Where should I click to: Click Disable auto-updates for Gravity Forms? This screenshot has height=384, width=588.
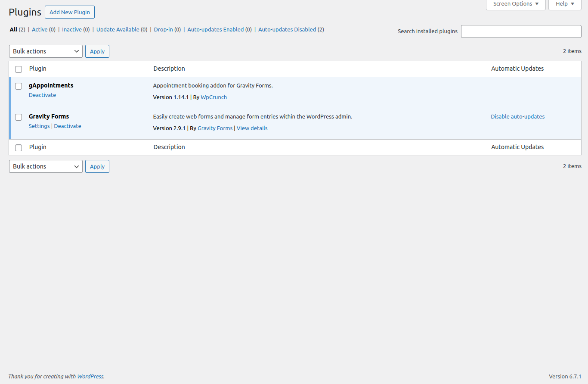(x=518, y=117)
